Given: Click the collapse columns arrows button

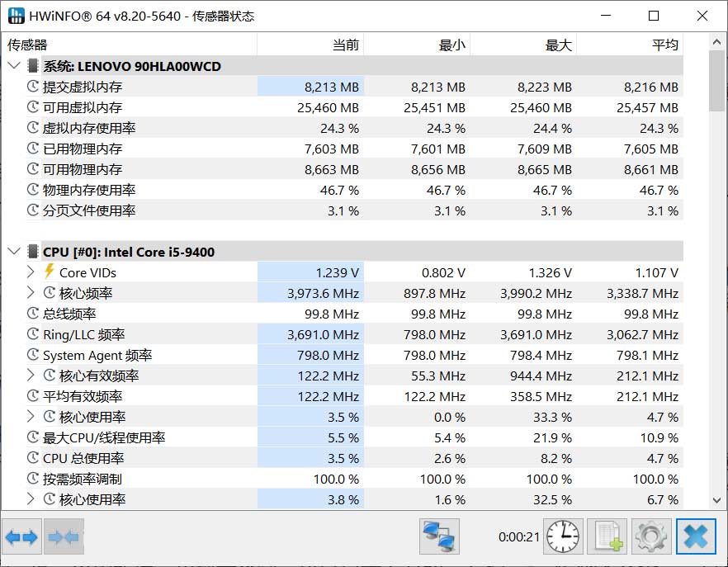Looking at the screenshot, I should tap(64, 537).
